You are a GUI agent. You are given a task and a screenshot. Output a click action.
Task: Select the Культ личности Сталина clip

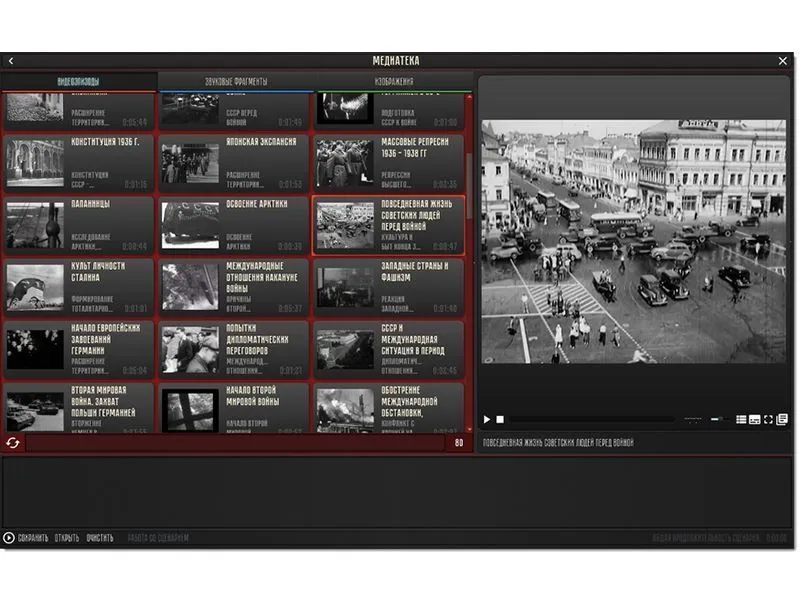tap(79, 286)
